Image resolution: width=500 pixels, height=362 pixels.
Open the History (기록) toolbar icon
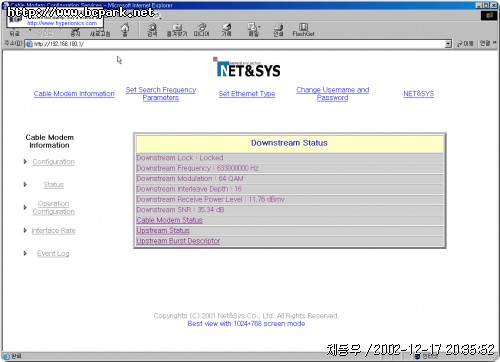point(227,30)
